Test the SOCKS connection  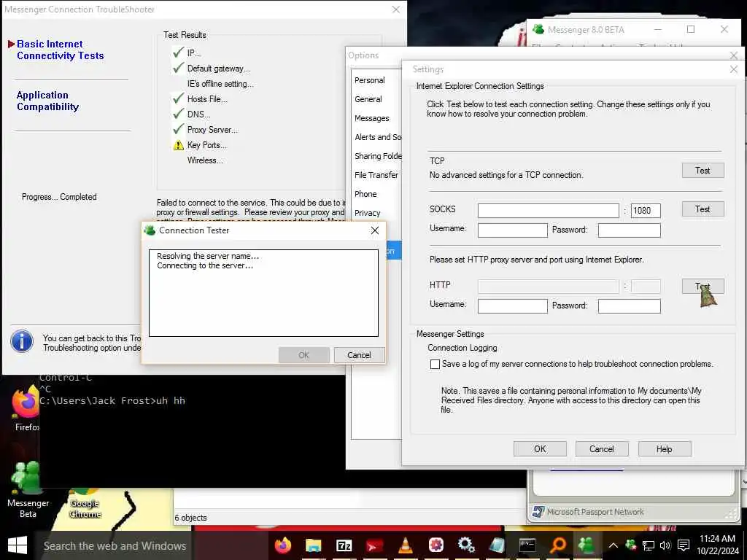[703, 209]
